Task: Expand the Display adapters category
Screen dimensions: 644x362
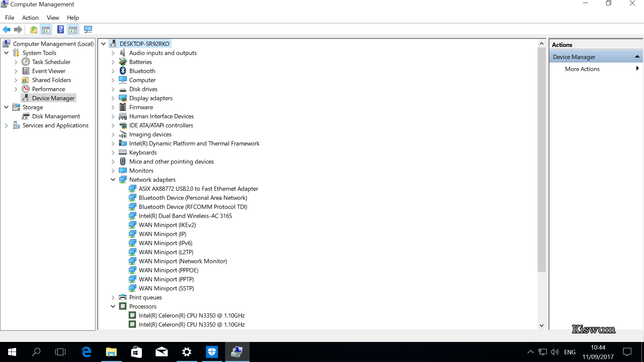Action: click(113, 98)
